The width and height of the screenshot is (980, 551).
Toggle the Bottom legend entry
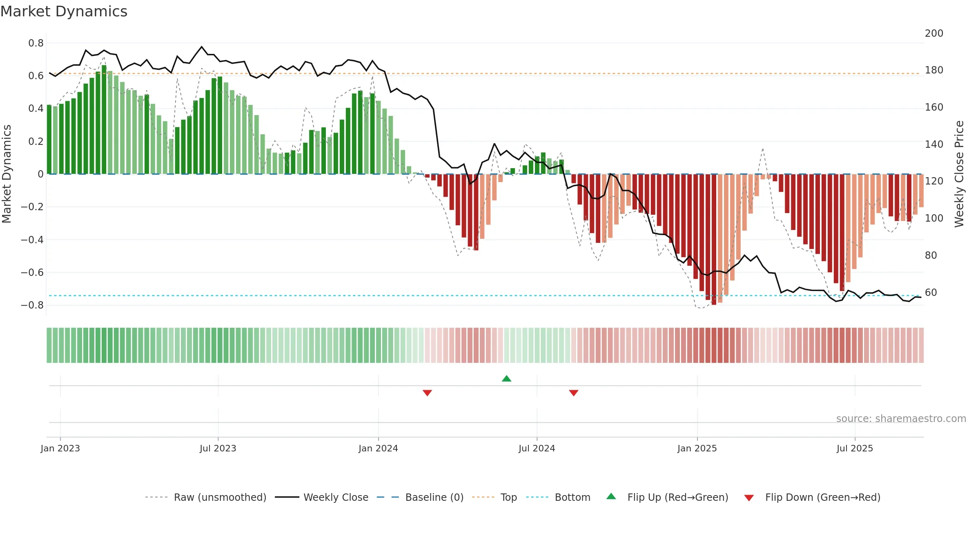pos(558,497)
